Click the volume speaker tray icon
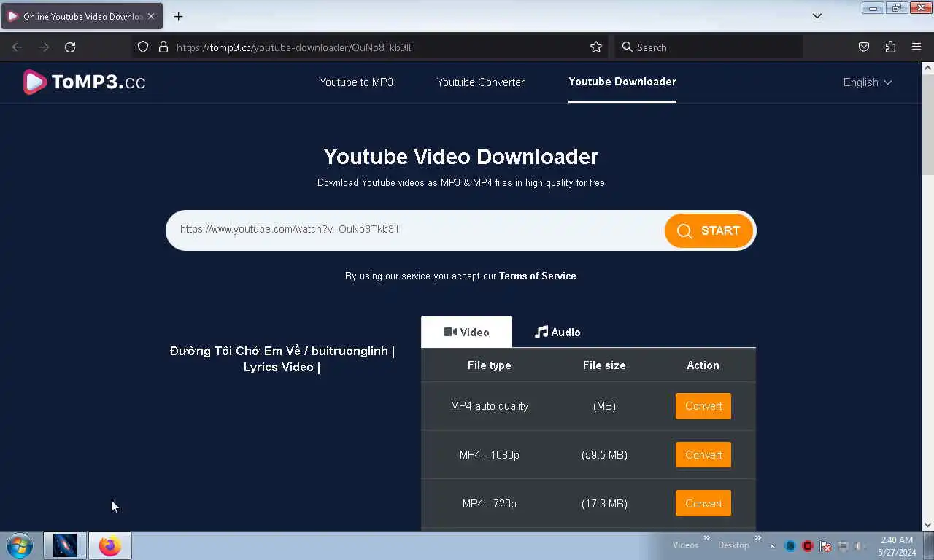The image size is (934, 560). pyautogui.click(x=860, y=546)
